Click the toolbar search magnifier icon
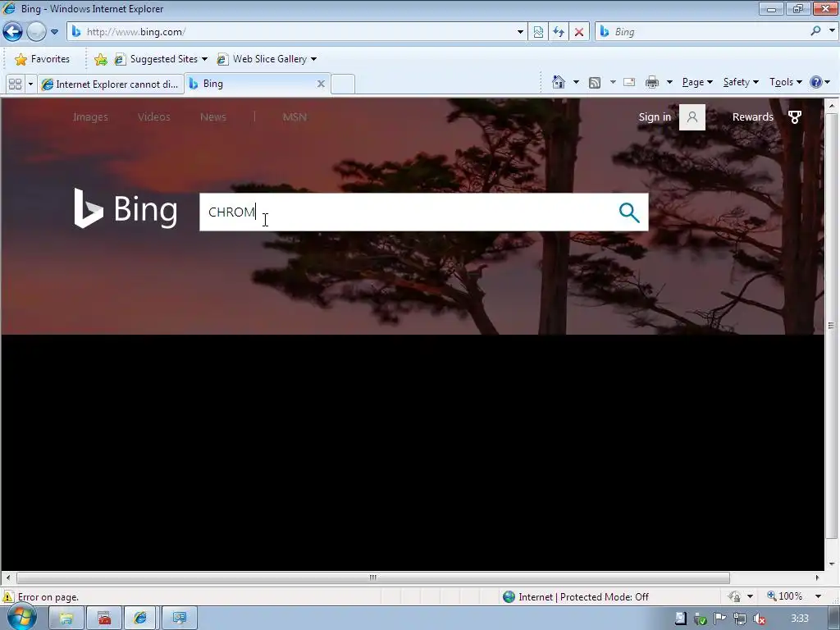This screenshot has width=840, height=630. click(x=815, y=31)
